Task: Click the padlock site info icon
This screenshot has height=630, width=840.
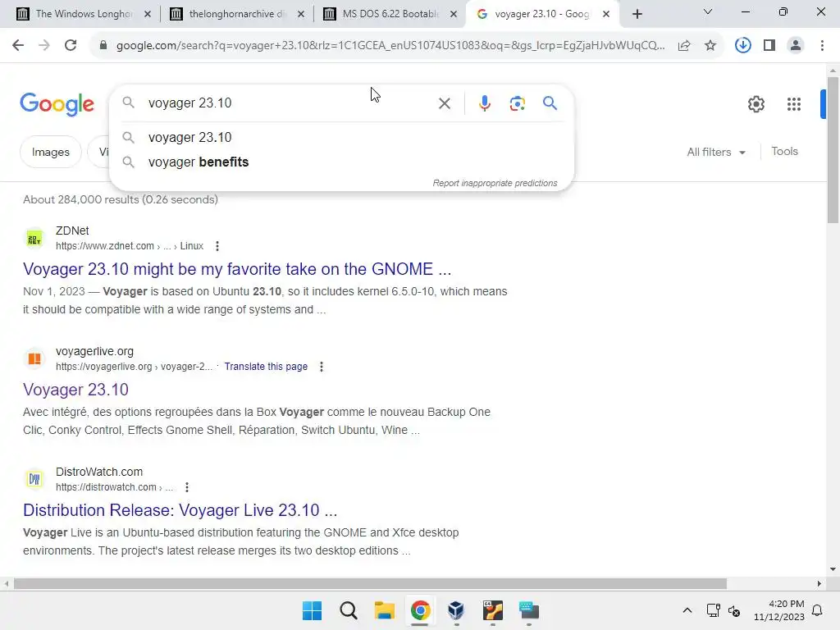Action: [103, 46]
